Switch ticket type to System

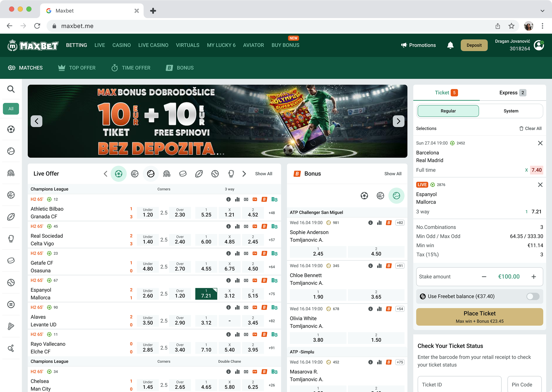511,111
